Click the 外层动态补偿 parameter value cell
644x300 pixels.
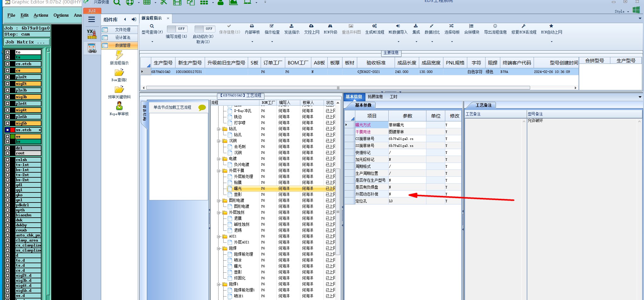point(407,194)
